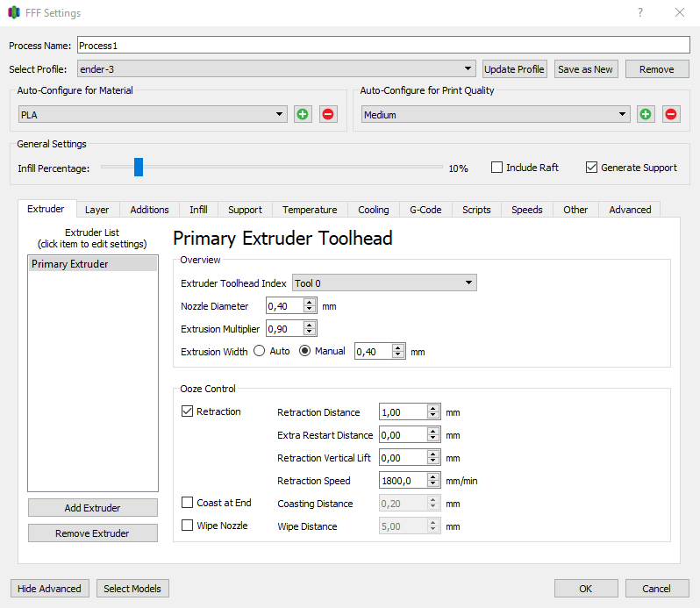
Task: Increase Retraction Vertical Lift with up arrow
Action: point(433,454)
